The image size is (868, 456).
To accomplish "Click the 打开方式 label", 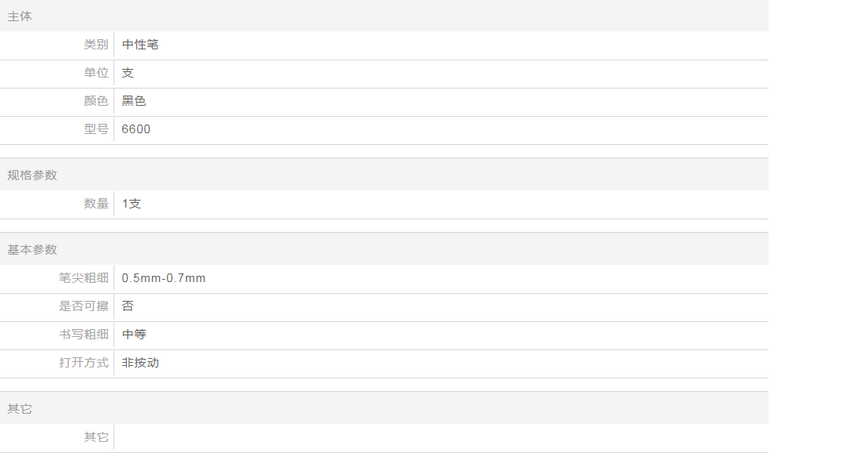I will tap(84, 363).
